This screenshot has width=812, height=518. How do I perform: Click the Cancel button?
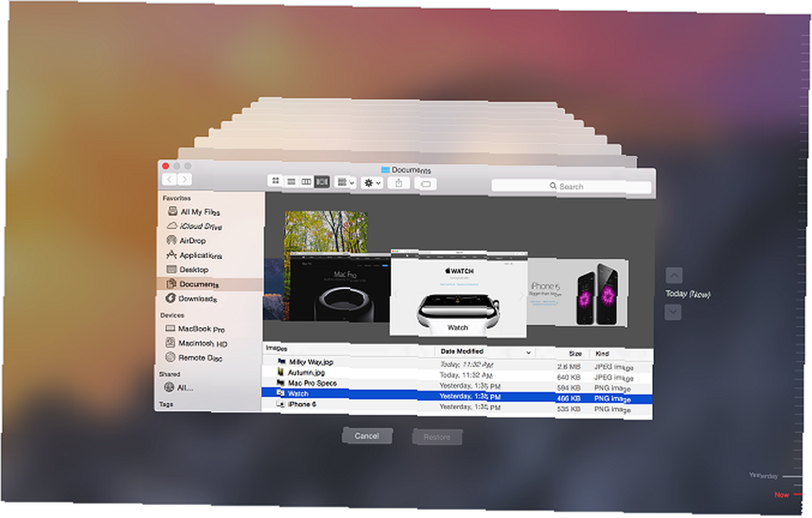pyautogui.click(x=367, y=436)
